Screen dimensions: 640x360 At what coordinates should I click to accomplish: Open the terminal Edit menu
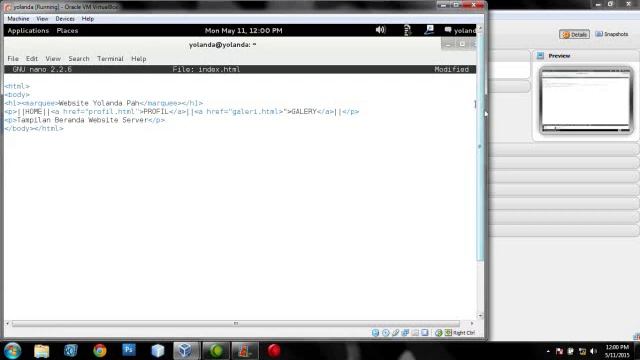pos(32,59)
